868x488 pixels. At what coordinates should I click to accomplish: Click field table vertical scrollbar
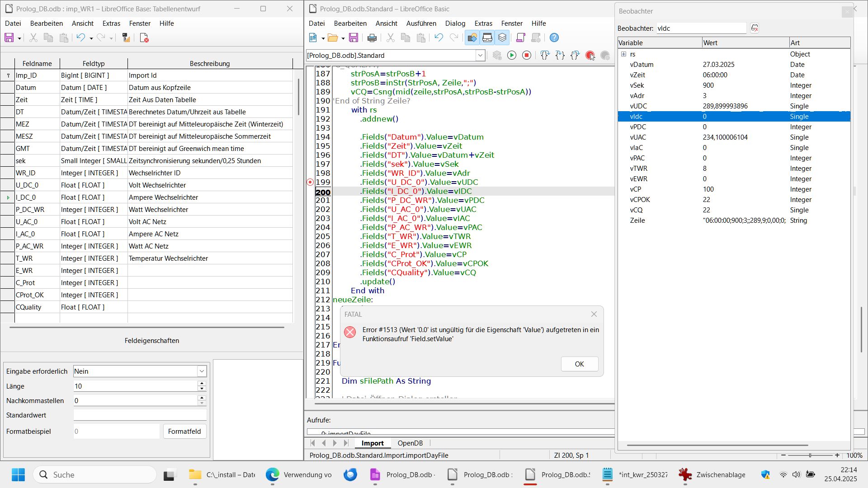pyautogui.click(x=298, y=97)
